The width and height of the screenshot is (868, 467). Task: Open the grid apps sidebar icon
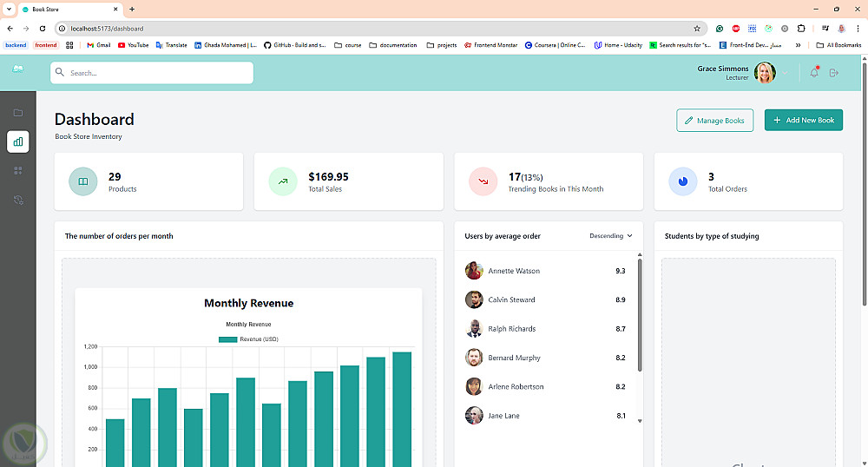[x=17, y=171]
